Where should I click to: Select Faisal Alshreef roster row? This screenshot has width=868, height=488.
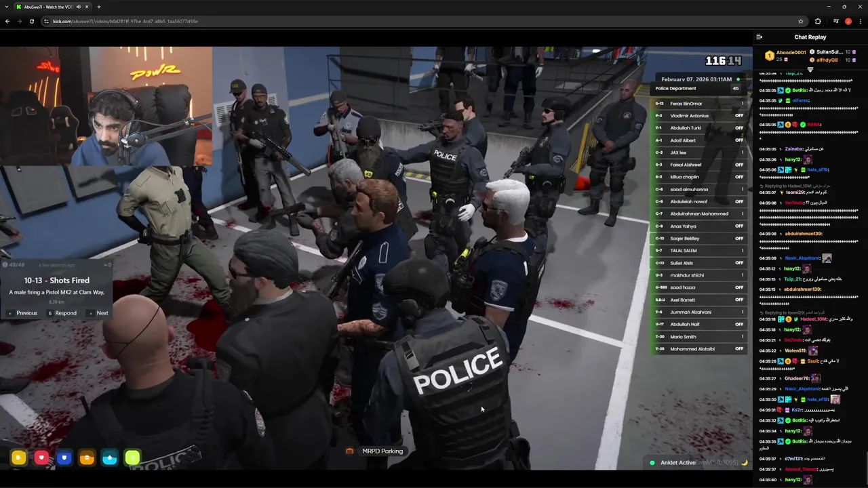coord(698,165)
